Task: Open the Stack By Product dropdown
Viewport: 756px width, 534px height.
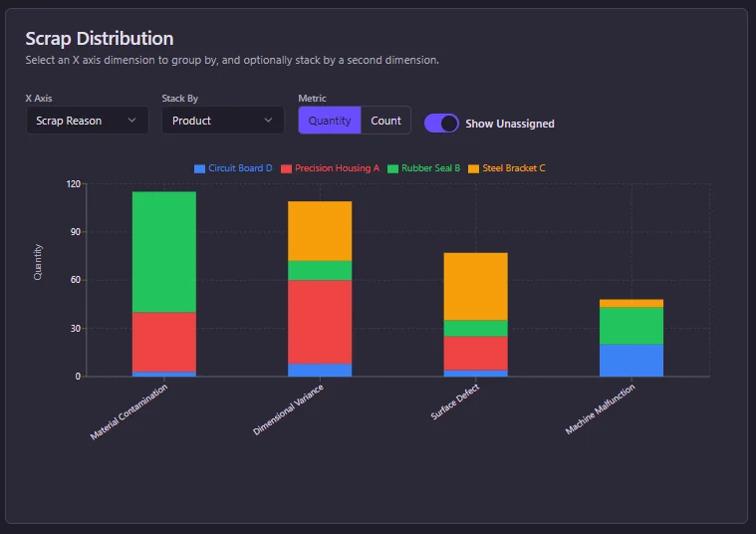Action: pos(223,121)
